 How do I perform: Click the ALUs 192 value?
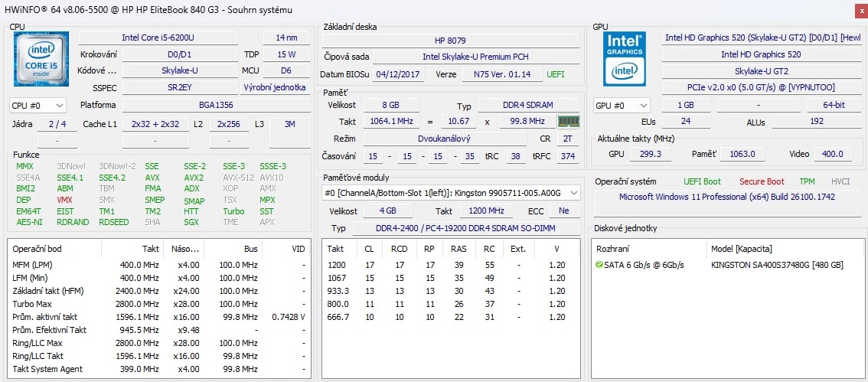click(x=817, y=121)
